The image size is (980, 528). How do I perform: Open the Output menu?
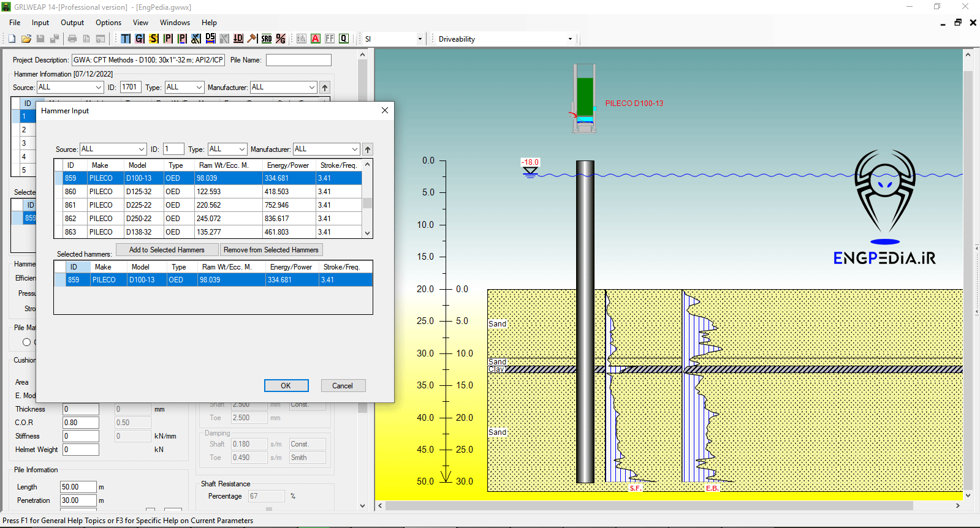(72, 23)
